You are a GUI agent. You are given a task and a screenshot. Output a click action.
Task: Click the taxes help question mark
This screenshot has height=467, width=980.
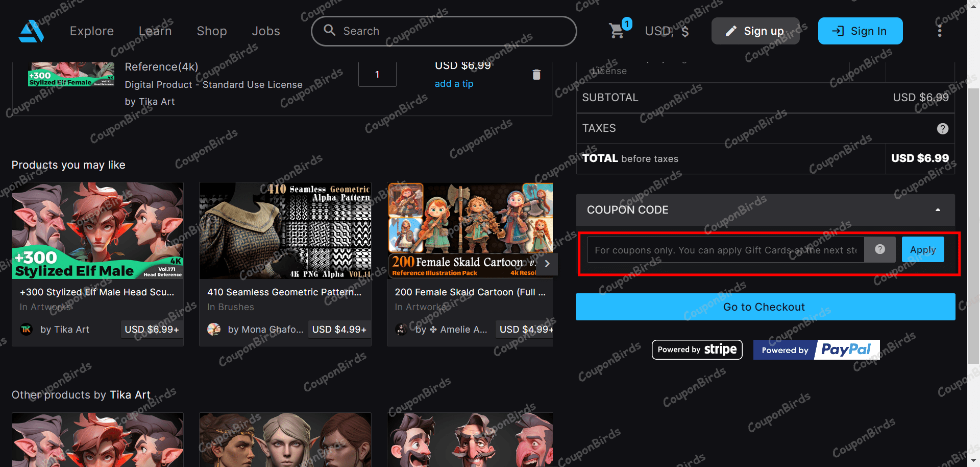click(x=942, y=128)
